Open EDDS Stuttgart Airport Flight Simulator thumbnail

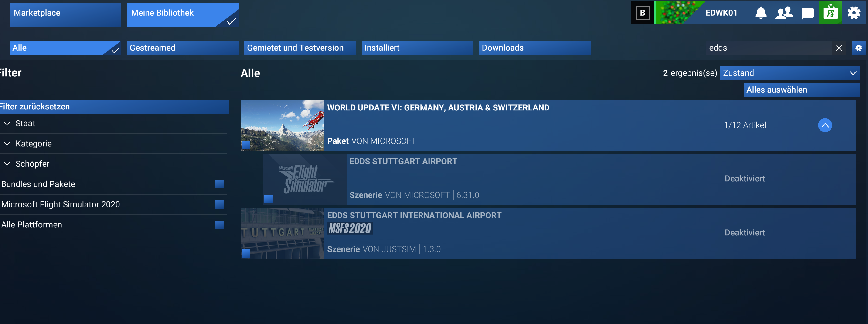[x=305, y=179]
